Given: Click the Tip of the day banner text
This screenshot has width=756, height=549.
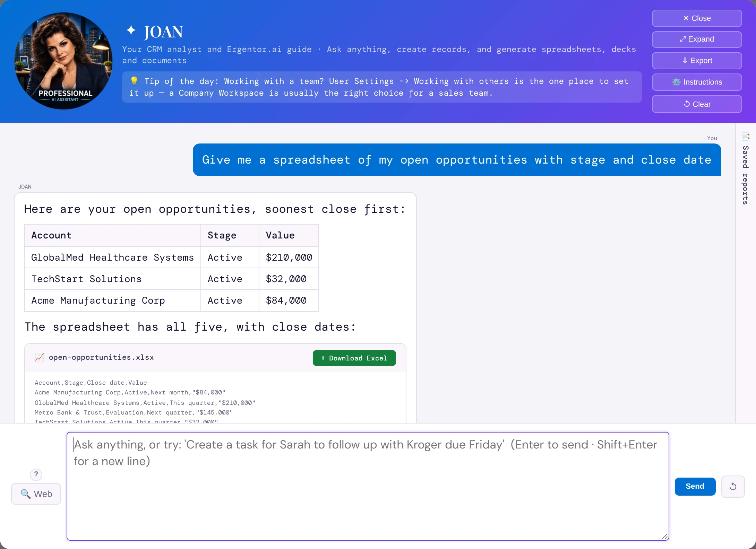Looking at the screenshot, I should point(382,87).
